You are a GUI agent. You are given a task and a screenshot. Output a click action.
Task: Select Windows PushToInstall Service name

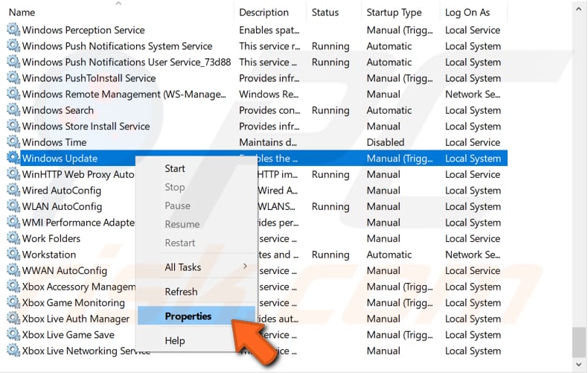point(89,78)
